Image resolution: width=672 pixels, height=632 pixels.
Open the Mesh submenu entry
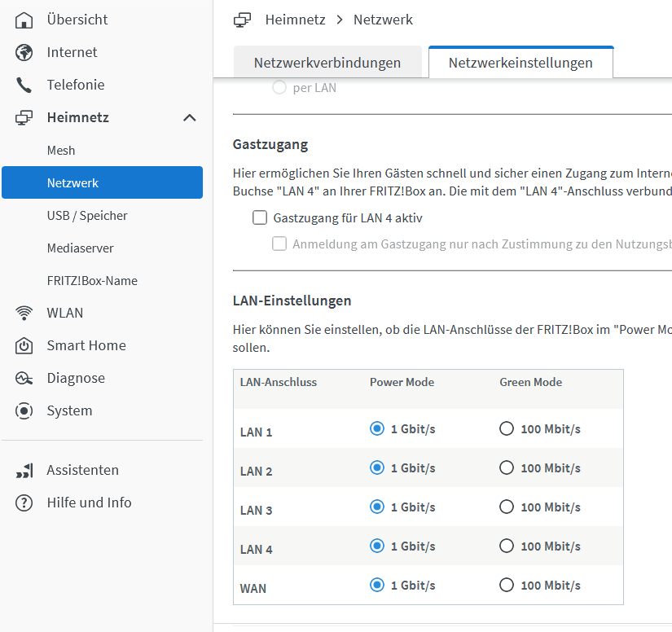tap(61, 151)
